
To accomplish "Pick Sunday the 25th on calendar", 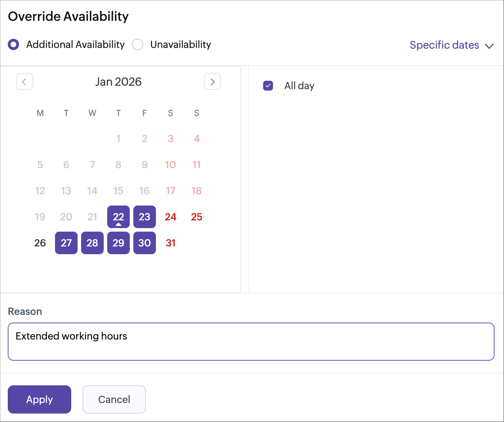I will tap(197, 217).
